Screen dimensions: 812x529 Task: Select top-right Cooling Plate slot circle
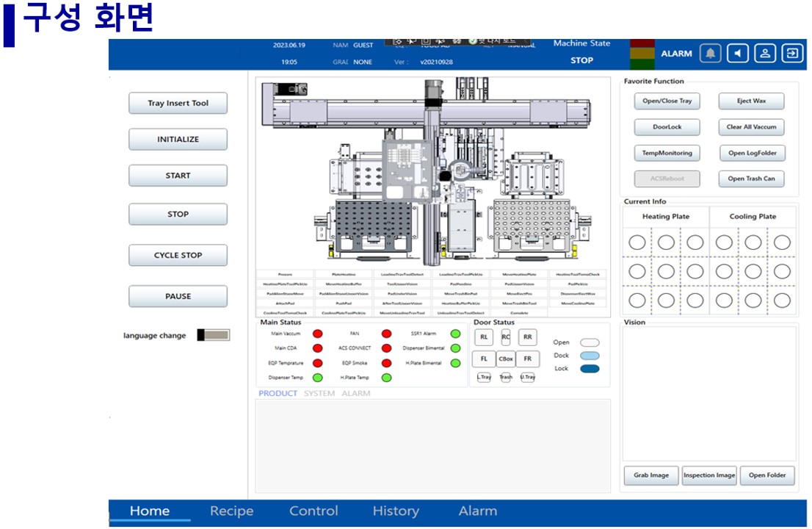[782, 242]
